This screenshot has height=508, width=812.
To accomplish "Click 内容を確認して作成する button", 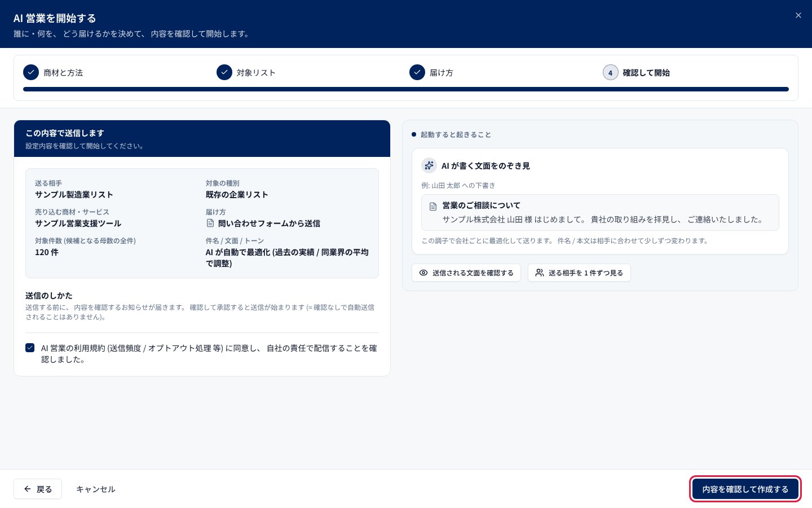I will (x=745, y=489).
